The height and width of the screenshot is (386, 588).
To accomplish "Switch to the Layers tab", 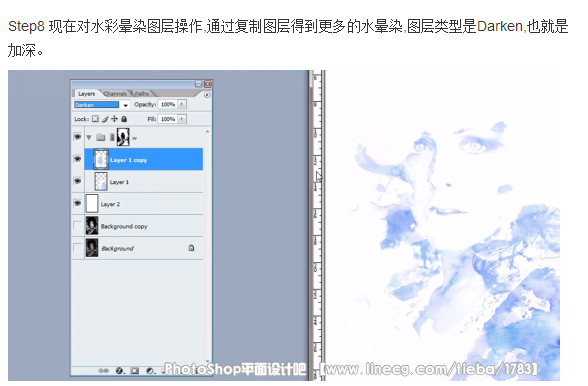I will click(87, 94).
